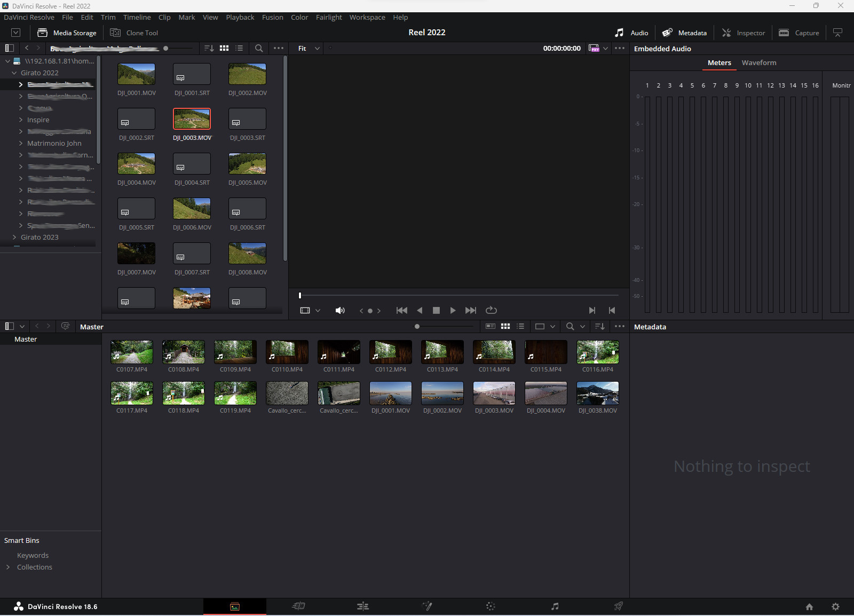Viewport: 854px width, 616px height.
Task: Open Project Settings gear icon
Action: pyautogui.click(x=836, y=607)
